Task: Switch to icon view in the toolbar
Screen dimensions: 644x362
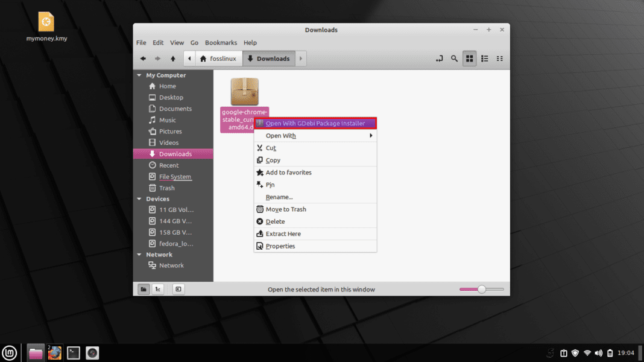Action: pyautogui.click(x=469, y=59)
